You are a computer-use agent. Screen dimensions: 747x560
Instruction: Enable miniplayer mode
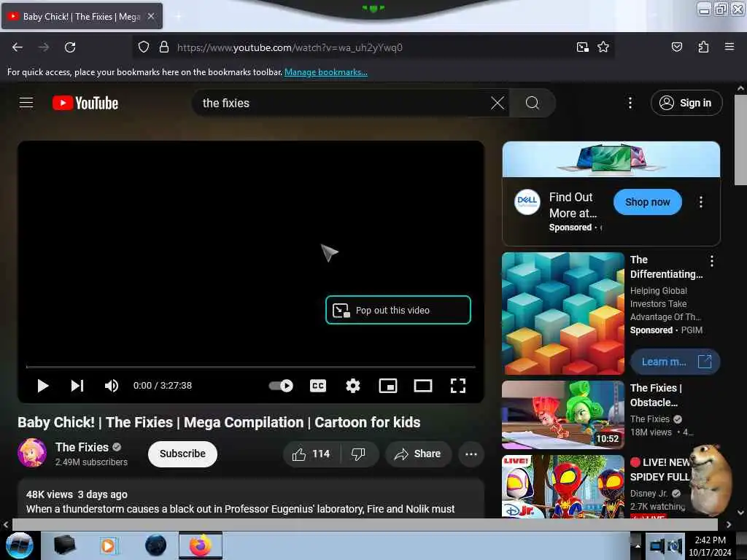click(388, 386)
